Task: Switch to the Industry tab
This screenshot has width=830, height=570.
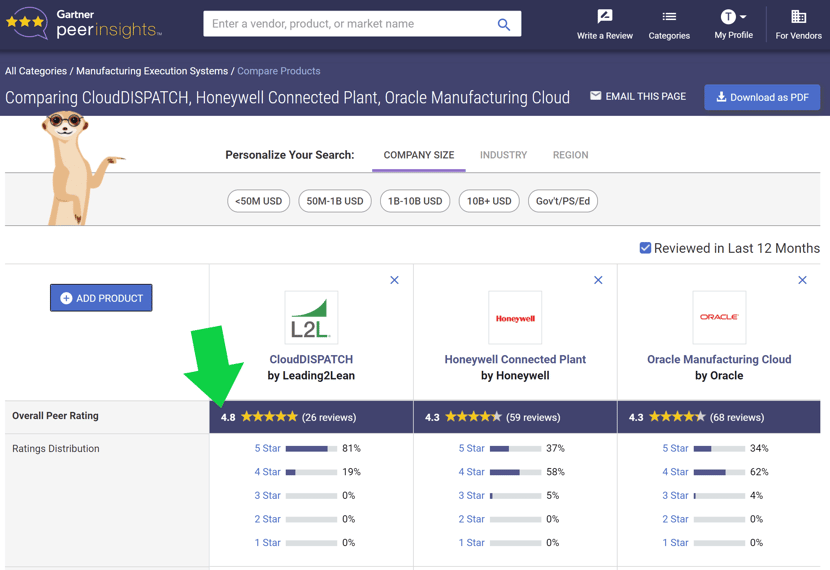Action: tap(503, 155)
